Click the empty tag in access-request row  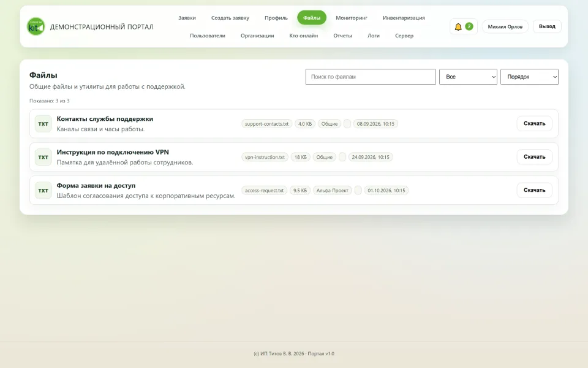358,191
